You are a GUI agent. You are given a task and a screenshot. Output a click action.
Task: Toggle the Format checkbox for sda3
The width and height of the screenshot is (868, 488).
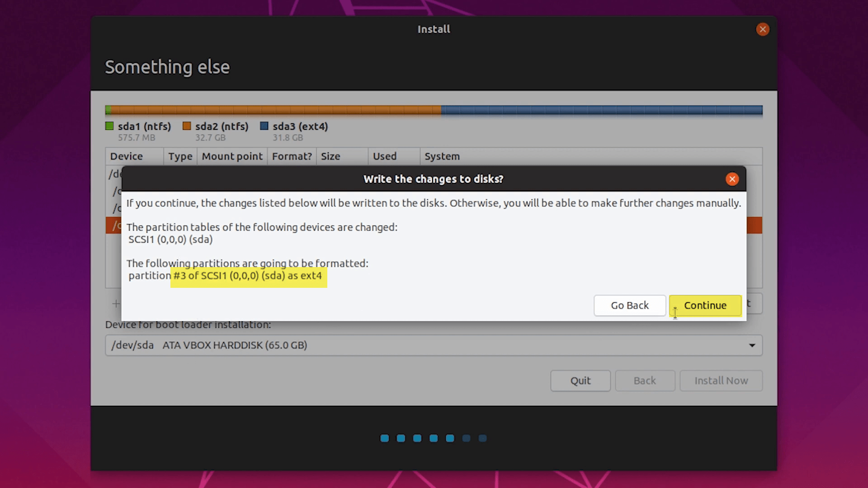point(292,225)
